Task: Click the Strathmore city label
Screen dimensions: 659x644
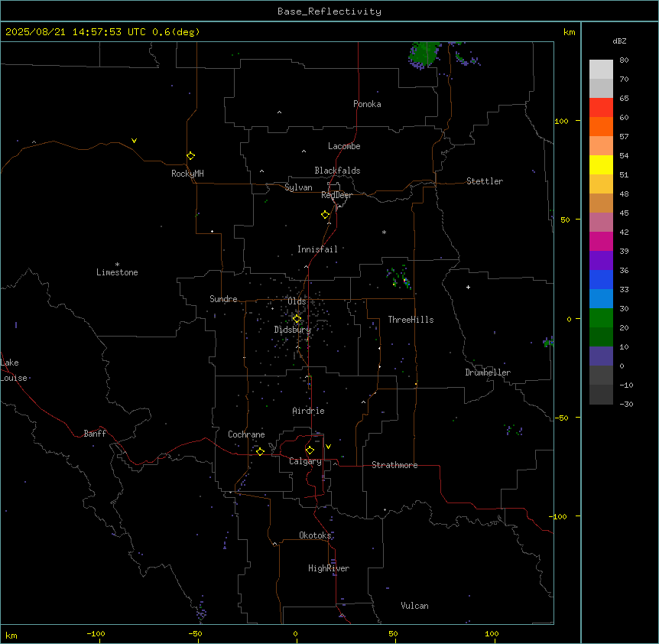Action: click(394, 465)
